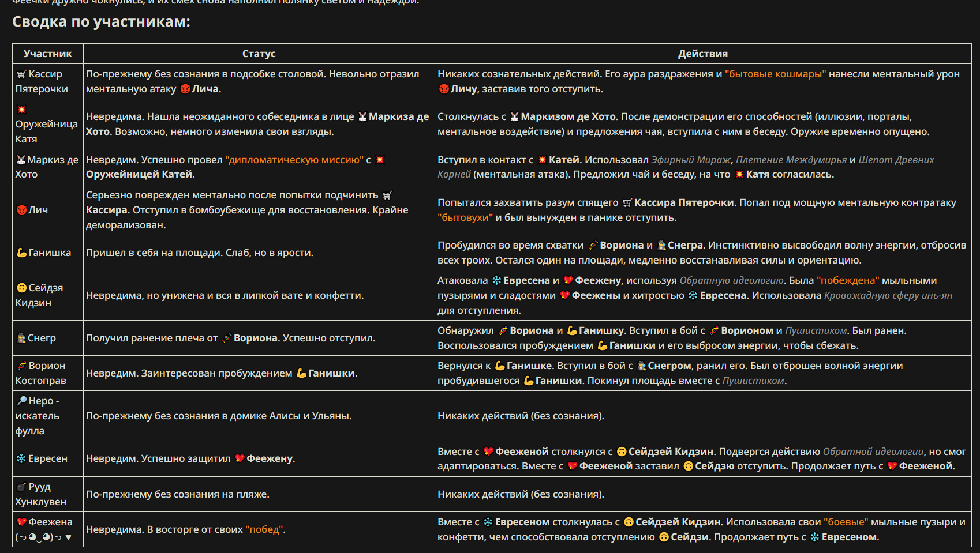Click italic text 'Кровожадную сферу инь-ян'
This screenshot has height=553, width=980.
(888, 295)
